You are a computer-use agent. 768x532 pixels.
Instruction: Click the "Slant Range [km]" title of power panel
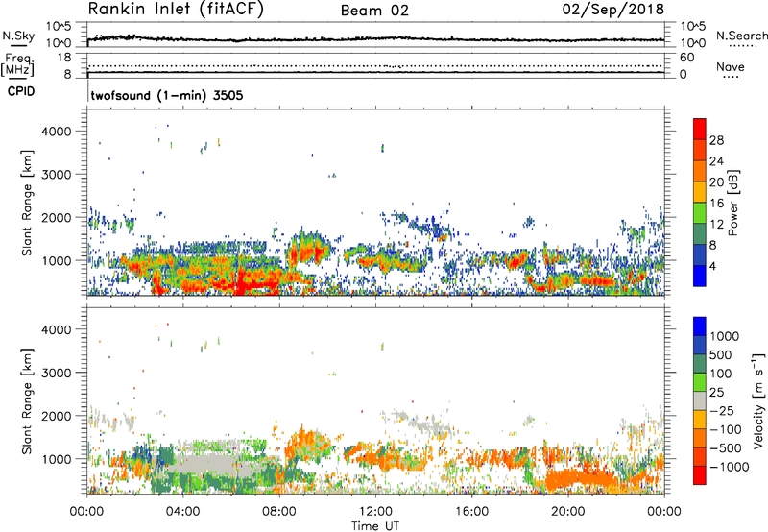pos(27,203)
